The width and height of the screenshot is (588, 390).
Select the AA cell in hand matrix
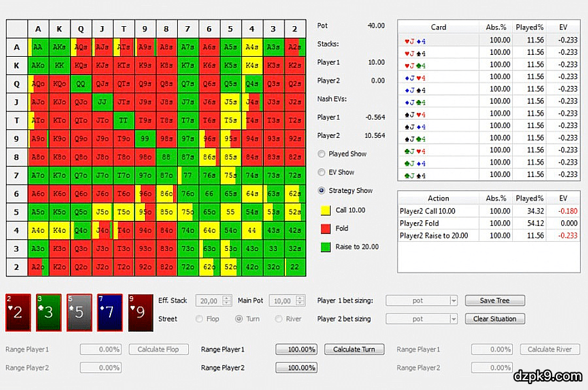point(38,47)
